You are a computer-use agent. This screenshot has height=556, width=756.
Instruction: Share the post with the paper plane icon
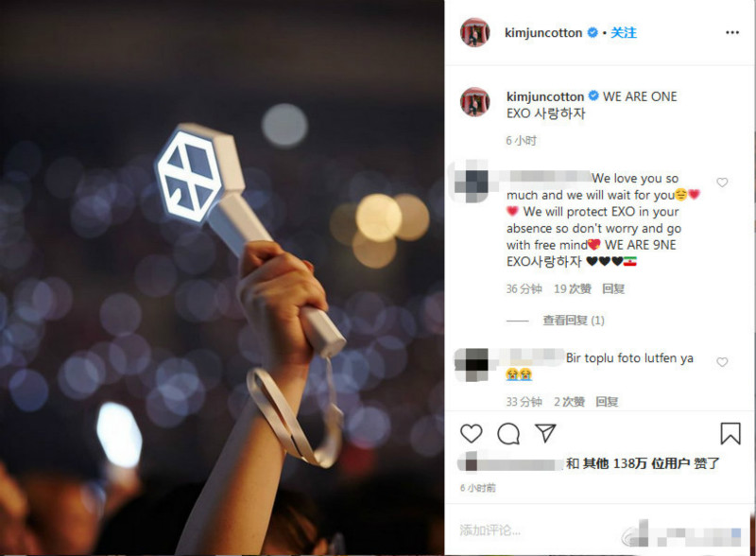545,433
